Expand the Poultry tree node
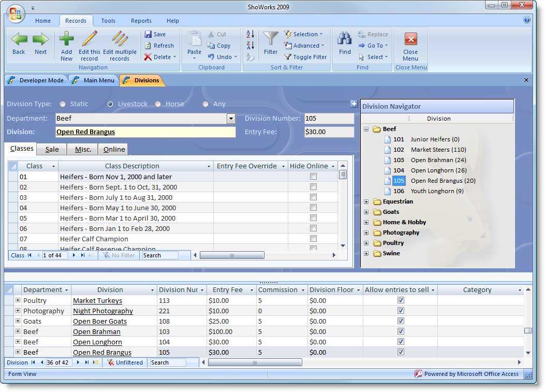545x392 pixels. (366, 243)
